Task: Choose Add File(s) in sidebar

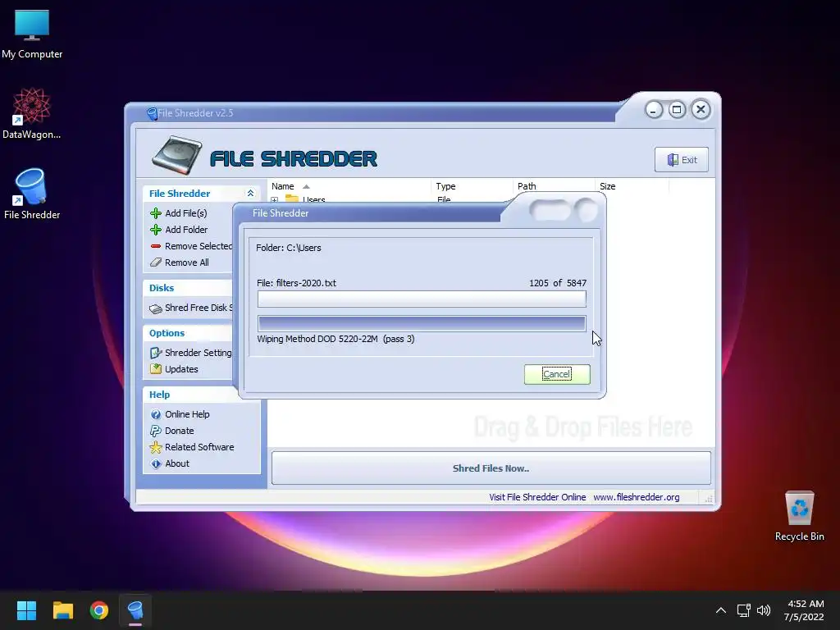Action: click(186, 213)
